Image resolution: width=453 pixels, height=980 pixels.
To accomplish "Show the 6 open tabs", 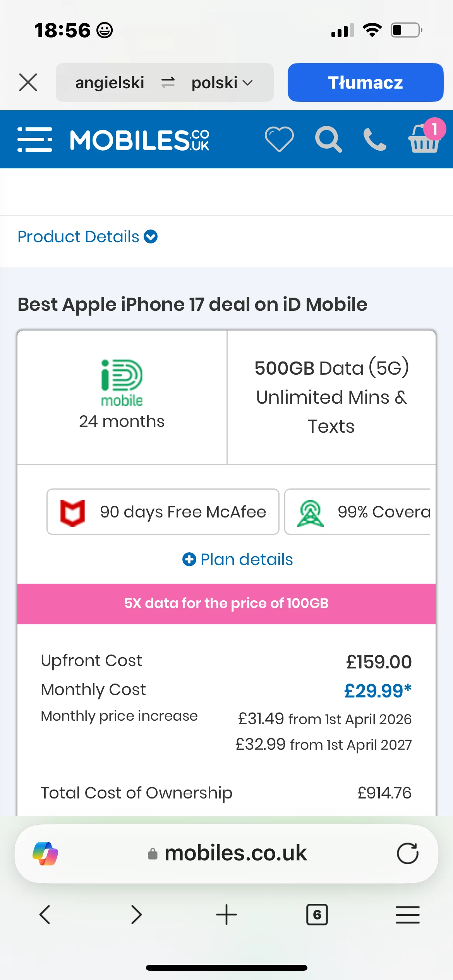I will [x=317, y=915].
